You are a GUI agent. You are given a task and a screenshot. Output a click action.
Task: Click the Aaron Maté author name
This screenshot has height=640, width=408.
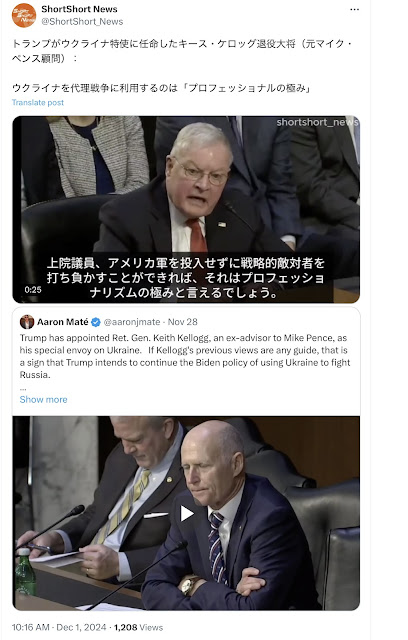(x=62, y=322)
